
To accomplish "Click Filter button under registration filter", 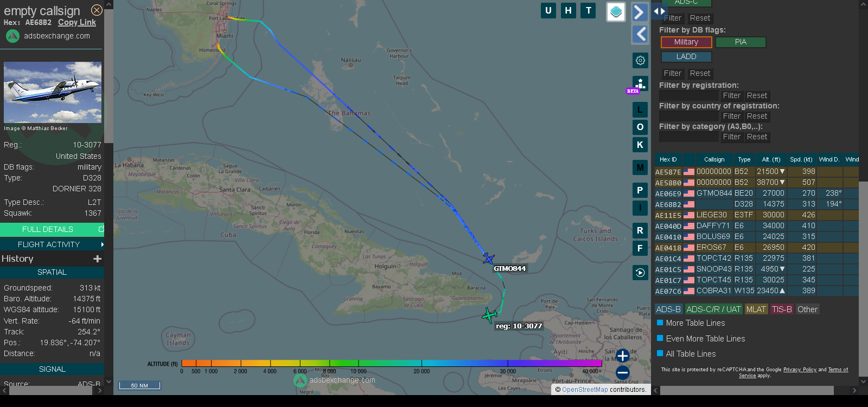I will (731, 95).
